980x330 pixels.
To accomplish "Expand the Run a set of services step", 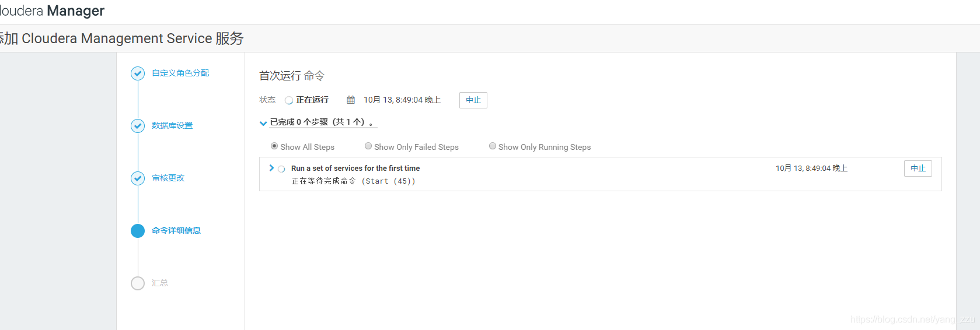I will pyautogui.click(x=271, y=168).
